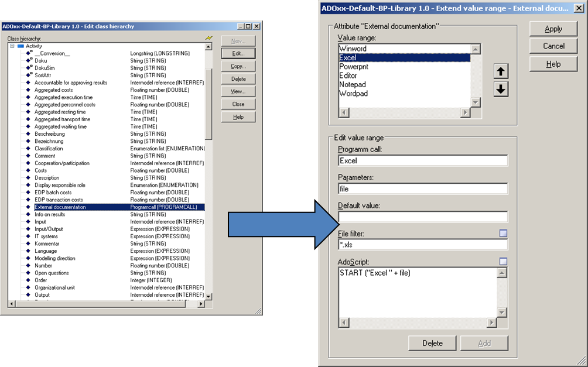
Task: Select External documentation attribute row
Action: (x=119, y=207)
